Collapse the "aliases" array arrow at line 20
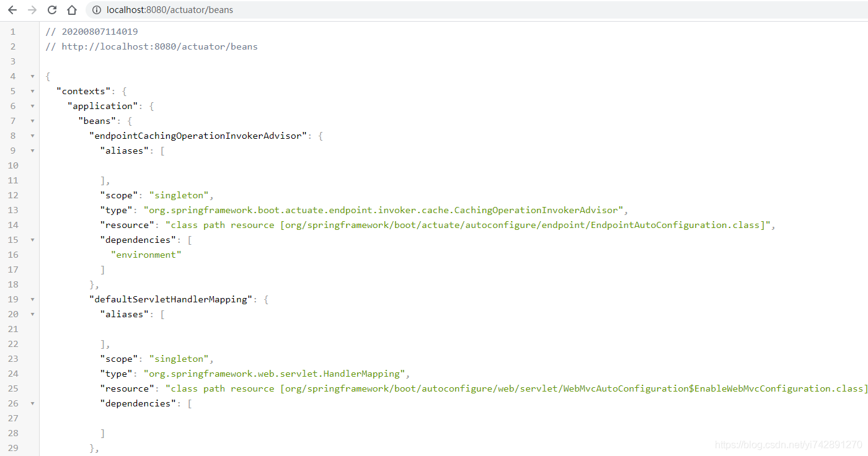Image resolution: width=868 pixels, height=456 pixels. point(32,314)
